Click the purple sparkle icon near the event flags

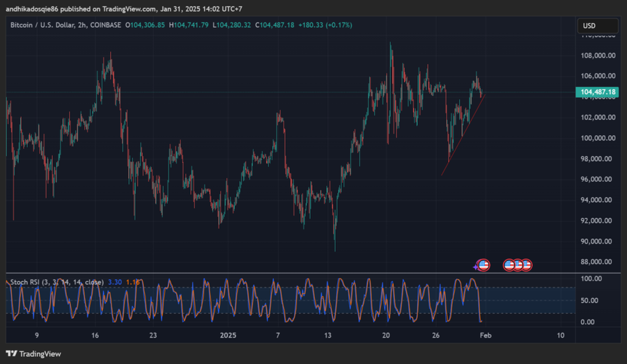pos(475,267)
